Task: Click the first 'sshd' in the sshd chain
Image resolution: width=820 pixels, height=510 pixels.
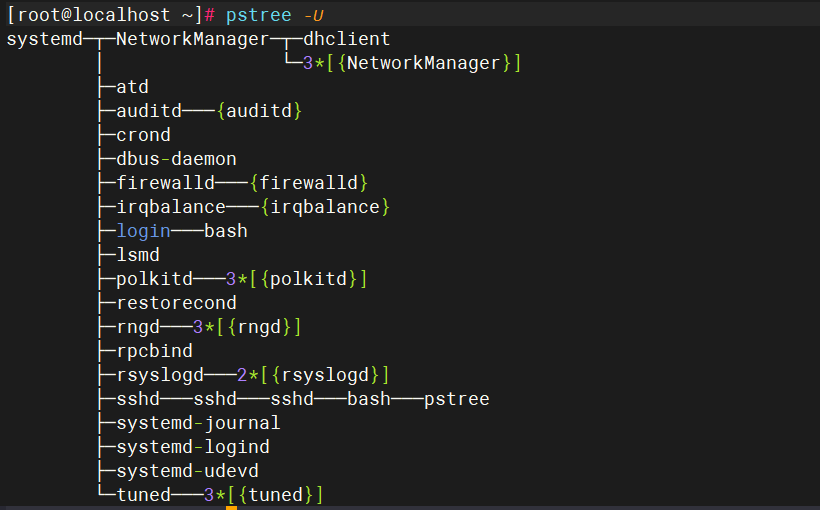Action: (138, 399)
